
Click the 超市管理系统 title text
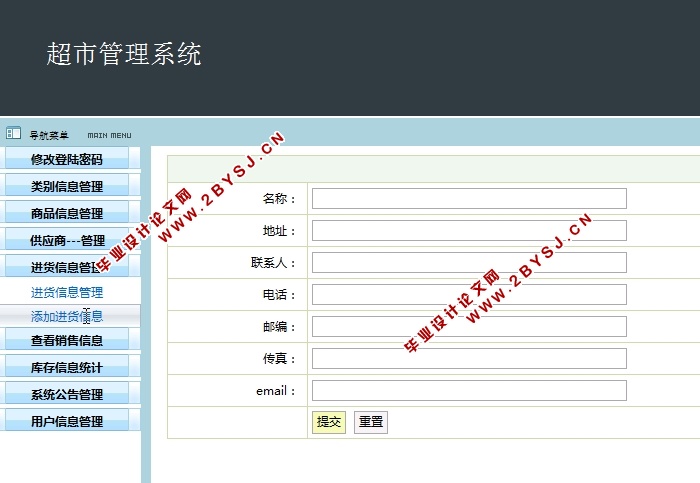tap(124, 54)
